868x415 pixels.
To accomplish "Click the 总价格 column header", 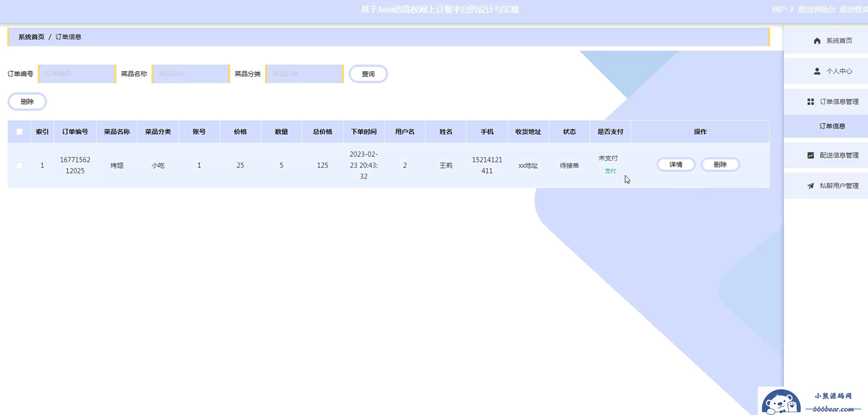I will click(x=323, y=132).
